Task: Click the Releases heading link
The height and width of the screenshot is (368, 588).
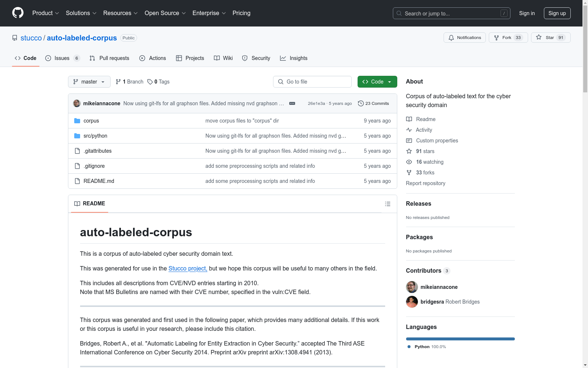Action: [x=419, y=204]
